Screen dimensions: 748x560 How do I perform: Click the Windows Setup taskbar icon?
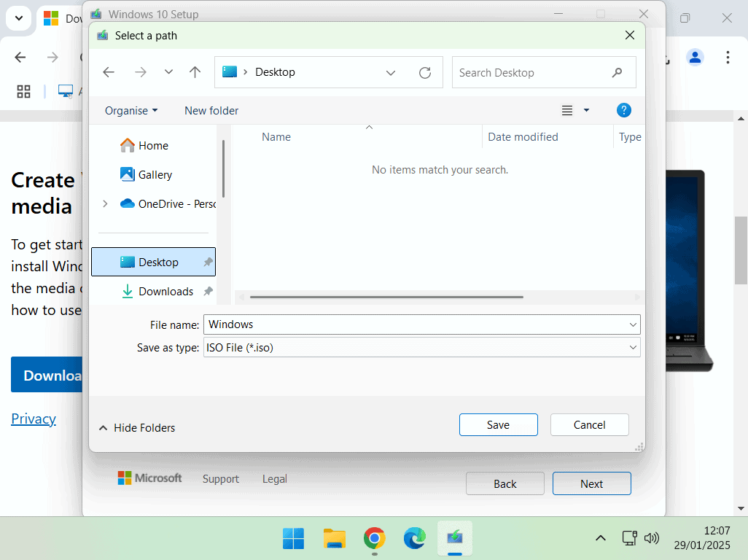[x=455, y=539]
